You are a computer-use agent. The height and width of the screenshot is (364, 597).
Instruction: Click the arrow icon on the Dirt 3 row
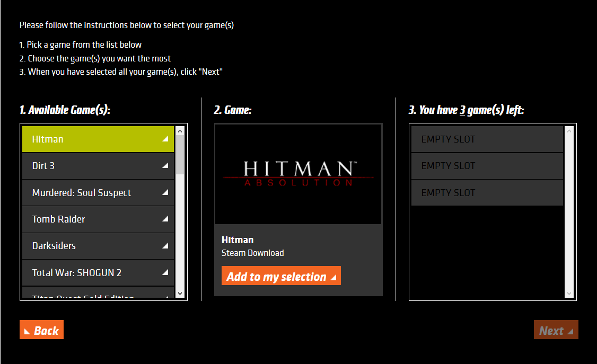pos(165,166)
